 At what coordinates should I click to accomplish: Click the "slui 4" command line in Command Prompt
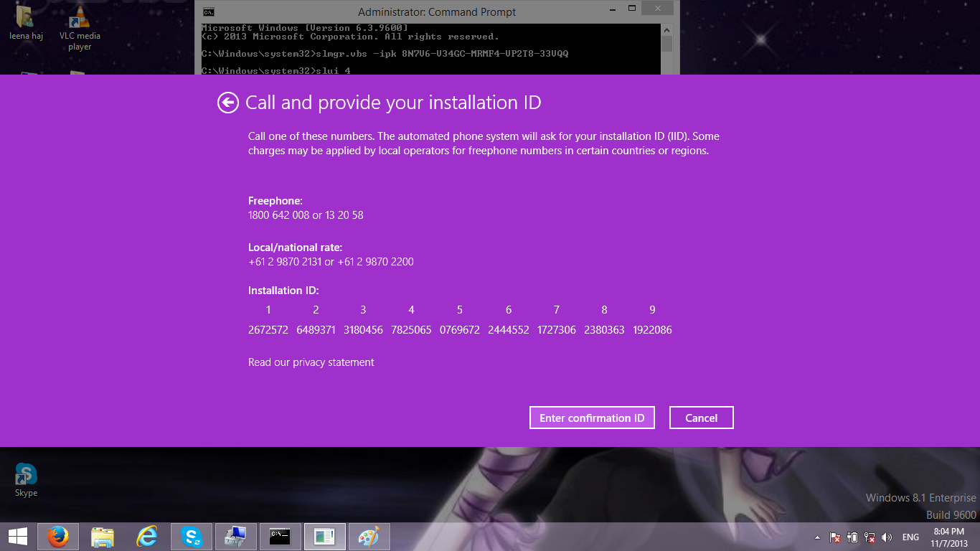point(276,70)
